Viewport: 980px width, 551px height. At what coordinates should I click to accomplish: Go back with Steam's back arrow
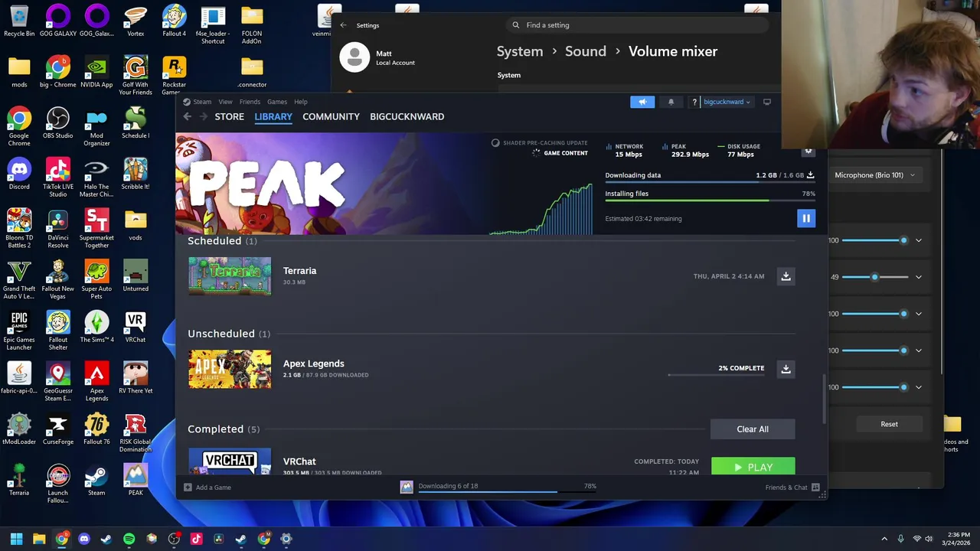pyautogui.click(x=188, y=116)
